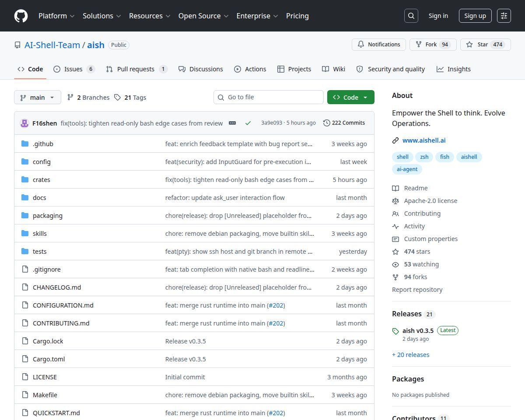Click the file icon beside Makefile
525x420 pixels.
pyautogui.click(x=25, y=395)
